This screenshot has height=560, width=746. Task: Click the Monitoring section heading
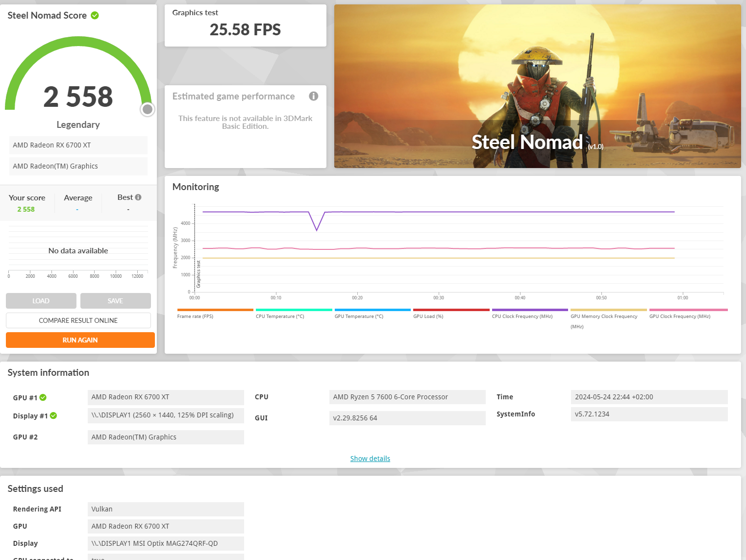[x=196, y=187]
